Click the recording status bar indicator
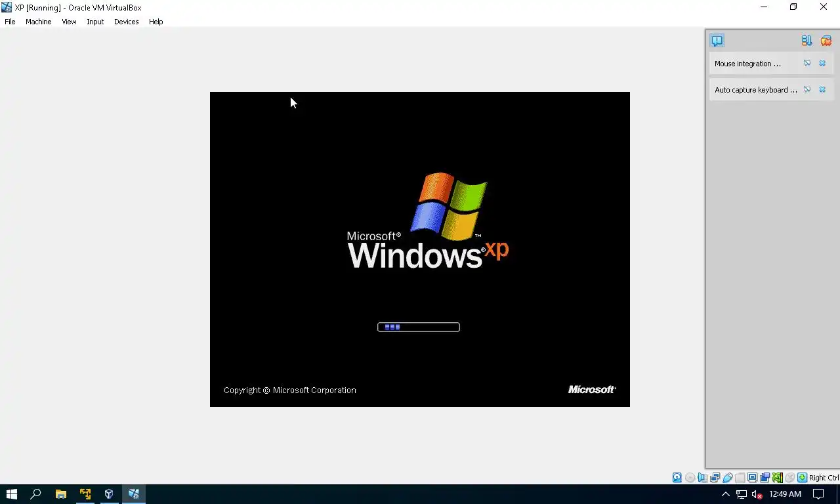Viewport: 840px width, 504px height. (x=765, y=478)
